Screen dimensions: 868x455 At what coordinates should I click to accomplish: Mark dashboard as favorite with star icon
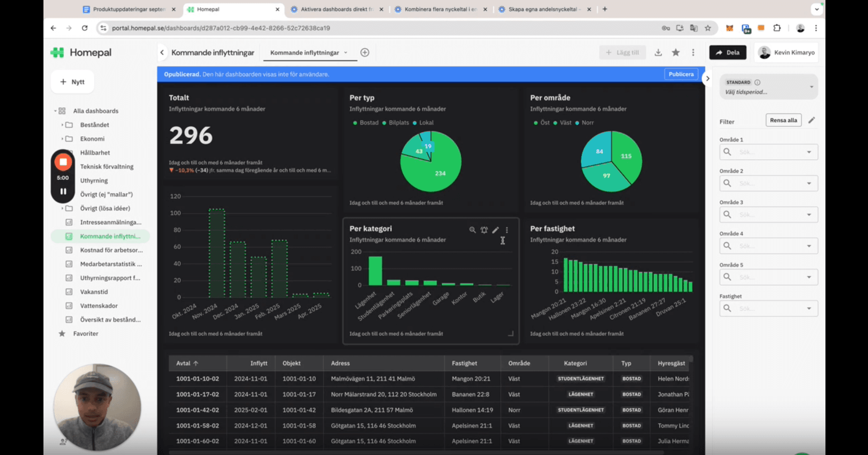click(676, 52)
